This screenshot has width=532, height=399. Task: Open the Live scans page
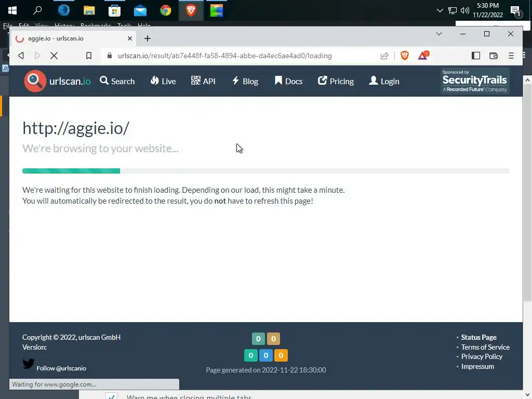click(163, 81)
